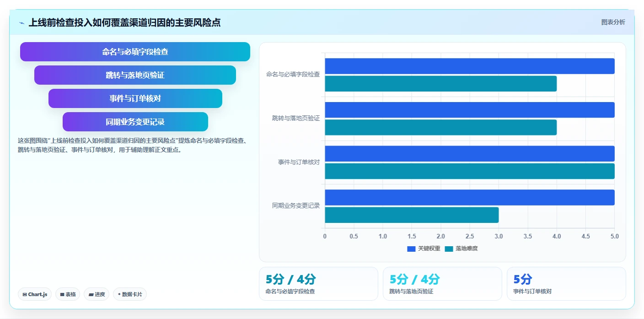
Task: Click the 图表分析 label in header
Action: 613,22
